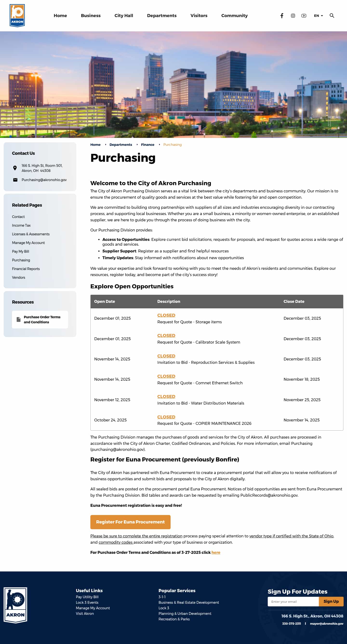The width and height of the screenshot is (347, 644).
Task: Click the Register For Euna Procurement button
Action: pyautogui.click(x=130, y=522)
